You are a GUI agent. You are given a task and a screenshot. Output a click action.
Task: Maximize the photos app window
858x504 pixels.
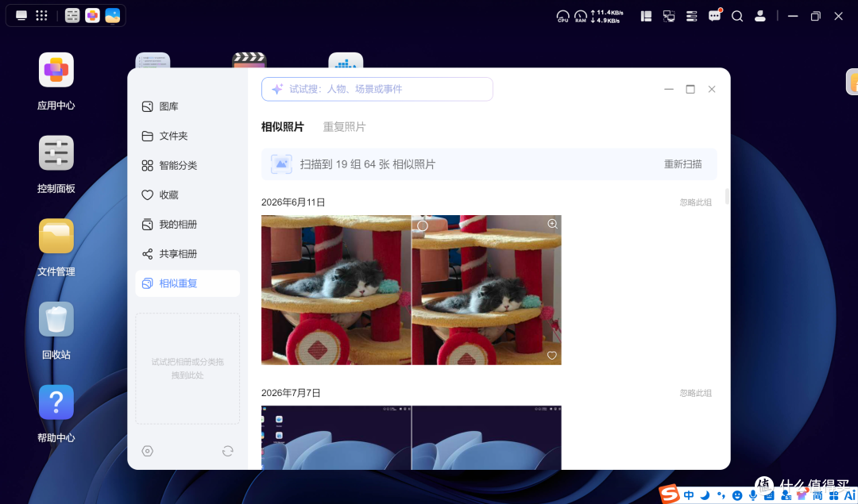(x=690, y=89)
